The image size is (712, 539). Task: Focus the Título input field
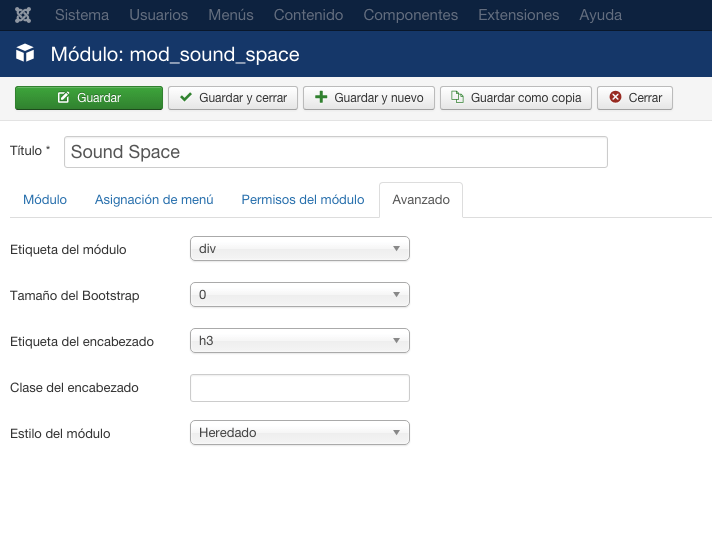336,152
